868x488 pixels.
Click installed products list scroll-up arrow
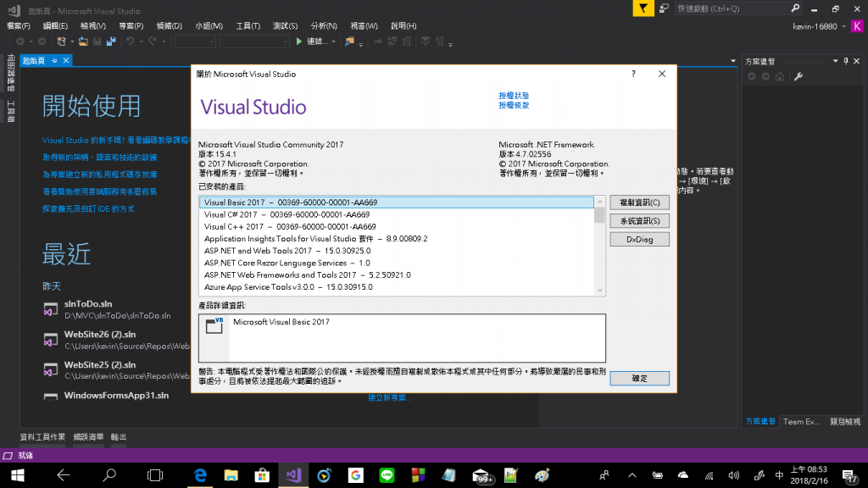point(599,201)
